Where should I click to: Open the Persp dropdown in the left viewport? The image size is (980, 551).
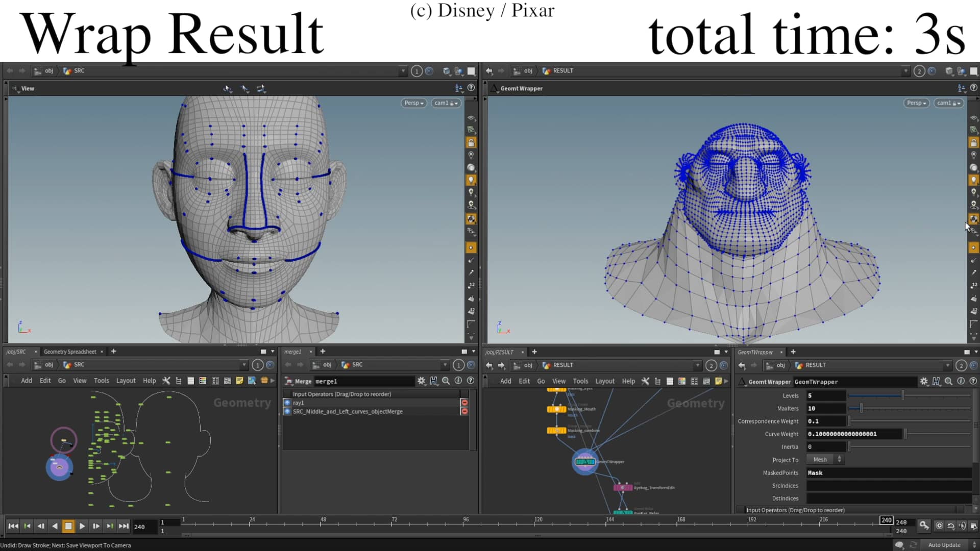click(413, 103)
